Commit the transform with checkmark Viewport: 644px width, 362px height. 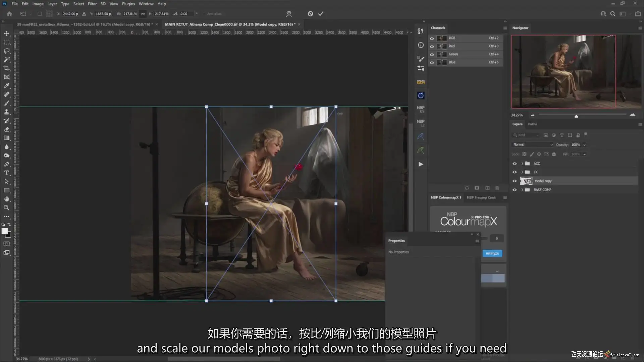pos(321,14)
